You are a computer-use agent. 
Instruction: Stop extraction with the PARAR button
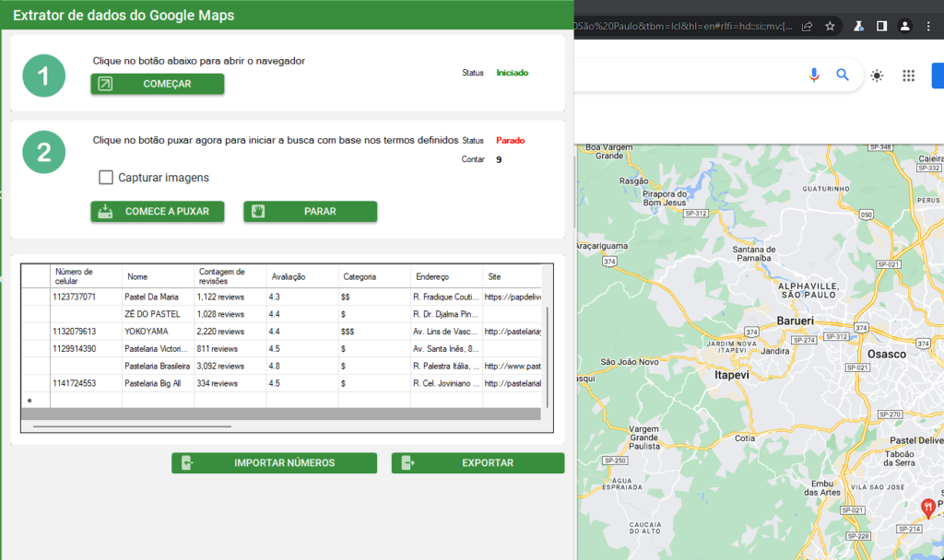(310, 212)
